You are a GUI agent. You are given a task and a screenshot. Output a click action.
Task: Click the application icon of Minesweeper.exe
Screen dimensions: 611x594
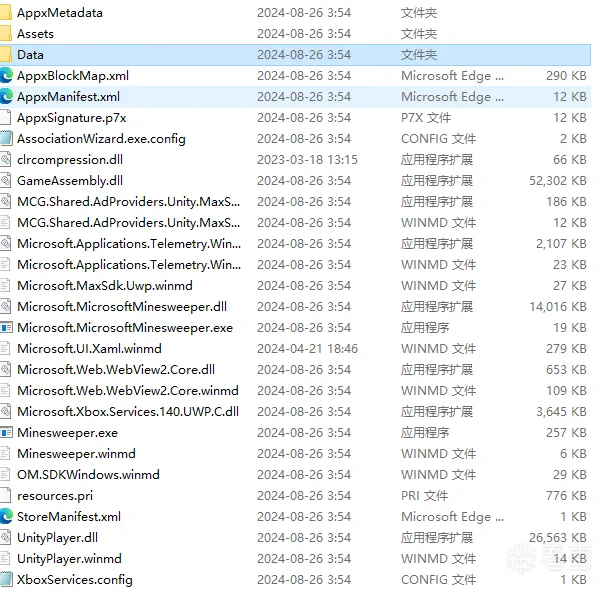[6, 433]
